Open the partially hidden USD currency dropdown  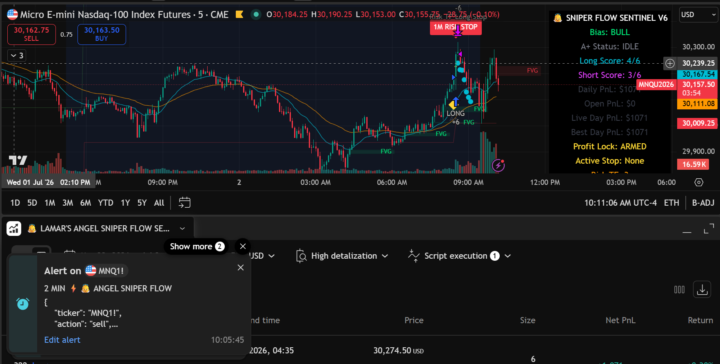pos(263,256)
